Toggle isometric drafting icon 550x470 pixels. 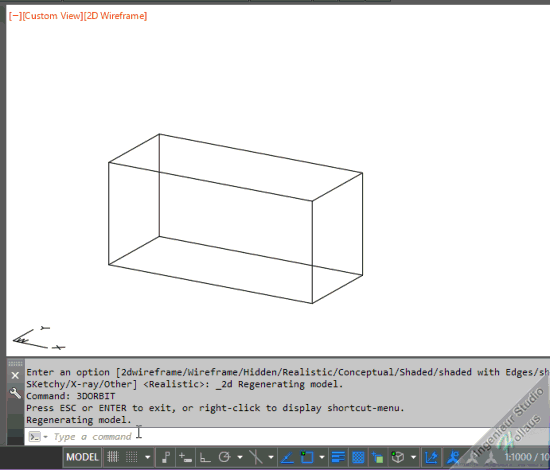coord(255,457)
